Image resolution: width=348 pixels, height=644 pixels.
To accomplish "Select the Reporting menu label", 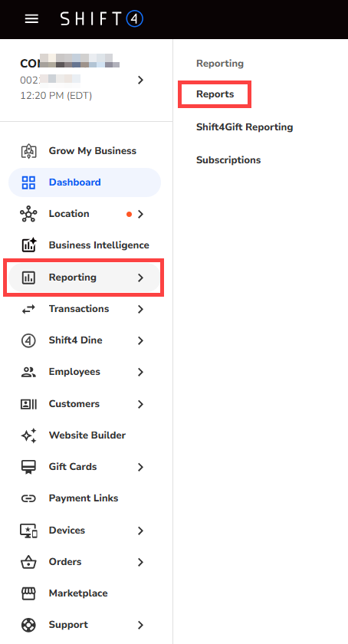I will (72, 278).
